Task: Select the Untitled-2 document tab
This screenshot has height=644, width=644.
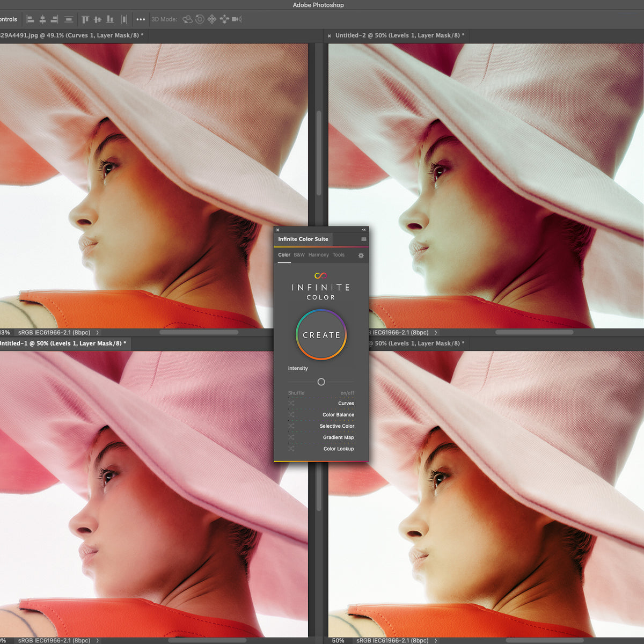Action: click(400, 35)
